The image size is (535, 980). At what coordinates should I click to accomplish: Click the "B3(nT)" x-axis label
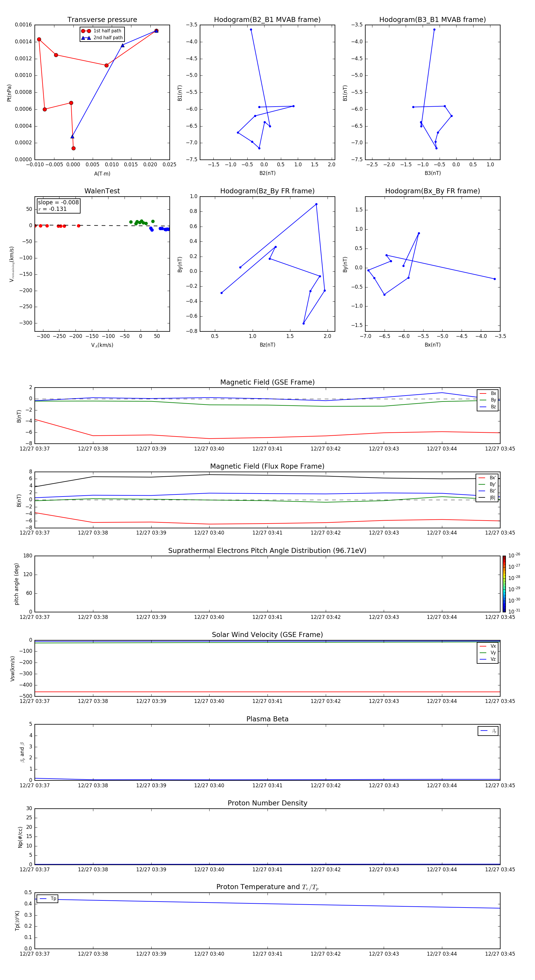coord(432,173)
